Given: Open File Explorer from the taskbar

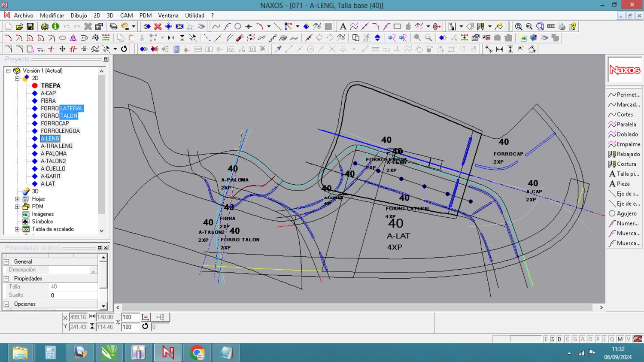Looking at the screenshot, I should (21, 353).
